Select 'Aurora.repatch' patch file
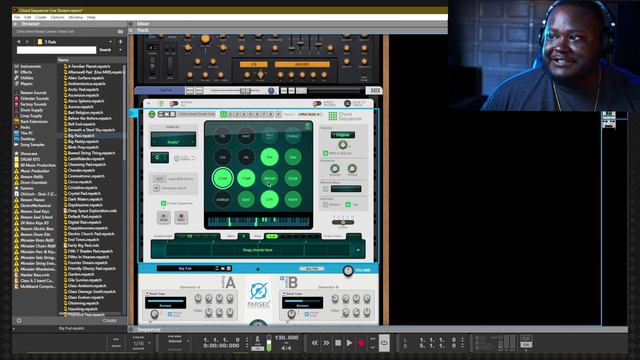Viewport: 640px width, 360px height. (81, 107)
